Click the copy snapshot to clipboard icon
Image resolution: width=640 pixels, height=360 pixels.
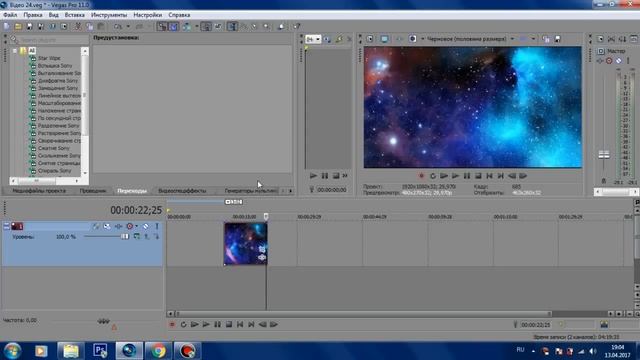point(546,39)
